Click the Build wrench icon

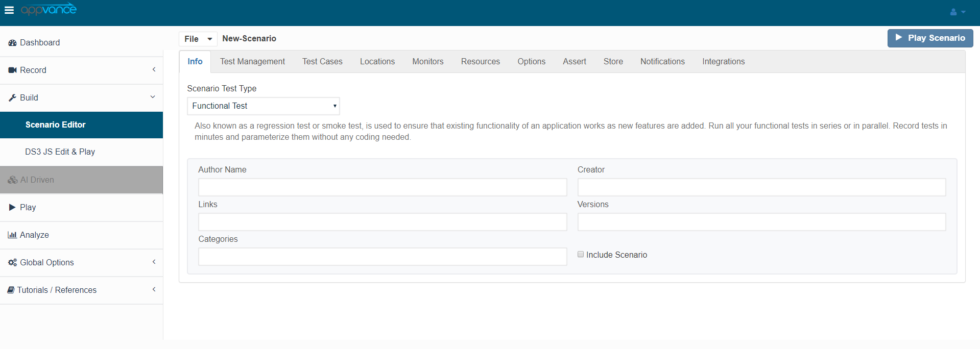point(12,98)
